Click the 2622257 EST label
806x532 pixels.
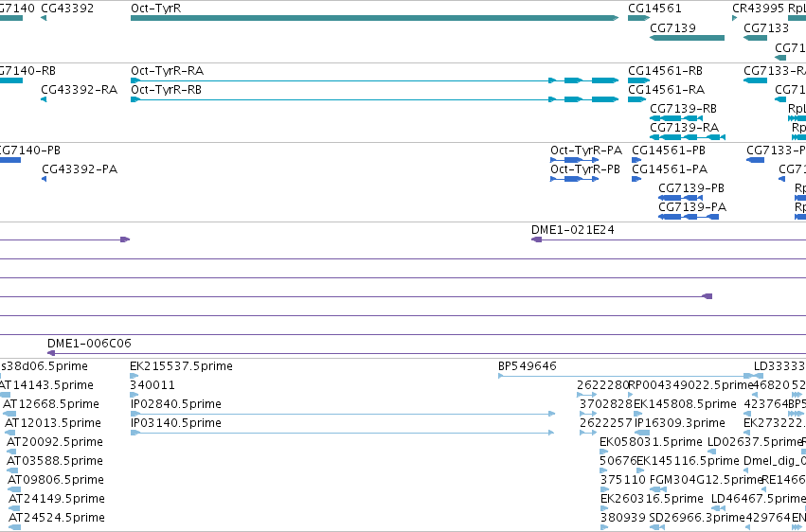point(605,423)
